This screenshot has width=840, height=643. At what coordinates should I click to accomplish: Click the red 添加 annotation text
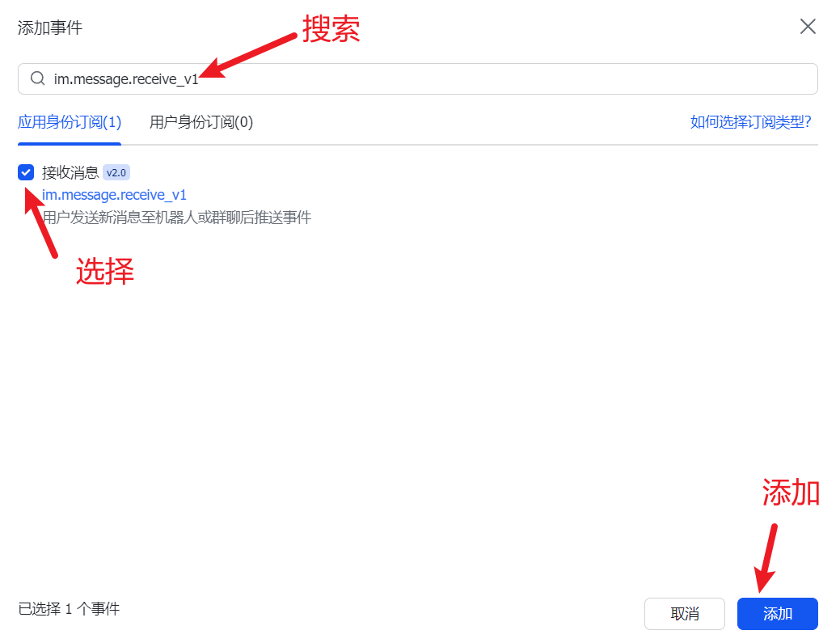click(791, 492)
